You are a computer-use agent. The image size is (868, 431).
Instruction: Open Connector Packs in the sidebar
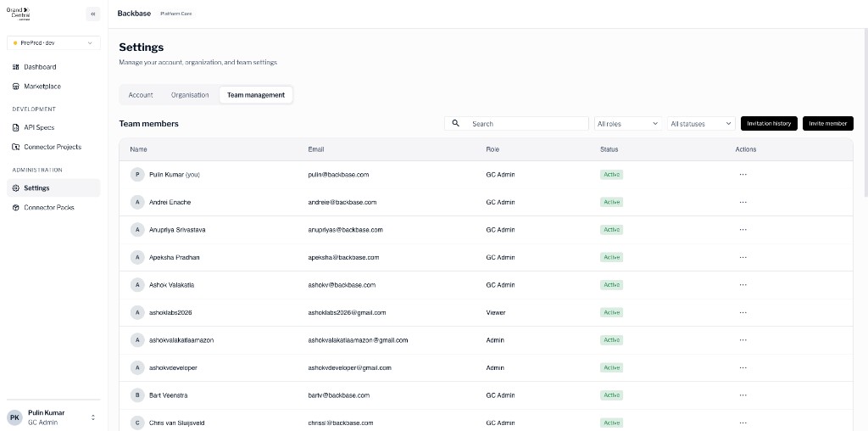click(53, 207)
